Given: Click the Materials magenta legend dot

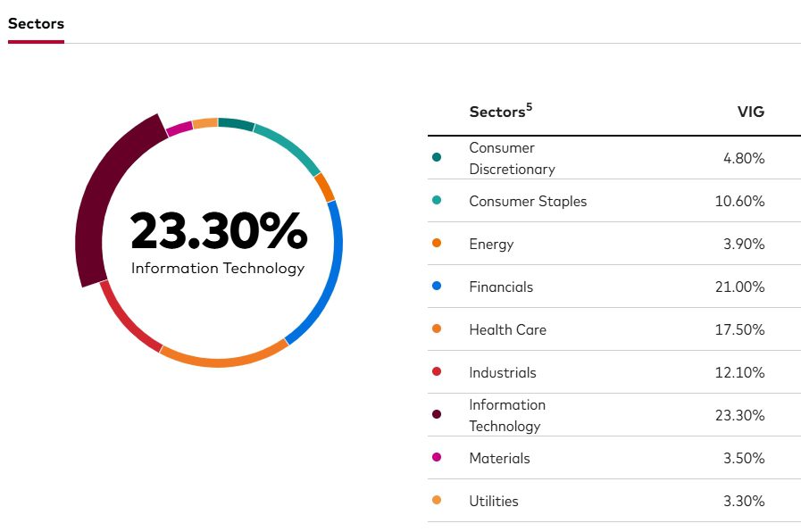Looking at the screenshot, I should (x=437, y=458).
